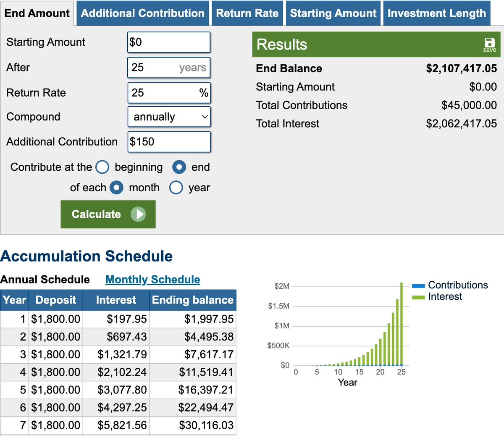Click year 6 interest $4,297.25
The image size is (504, 436).
122,407
